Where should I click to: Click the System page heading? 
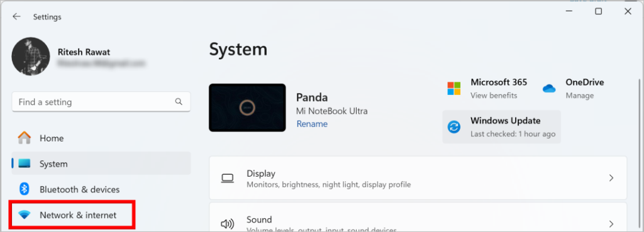(x=238, y=49)
